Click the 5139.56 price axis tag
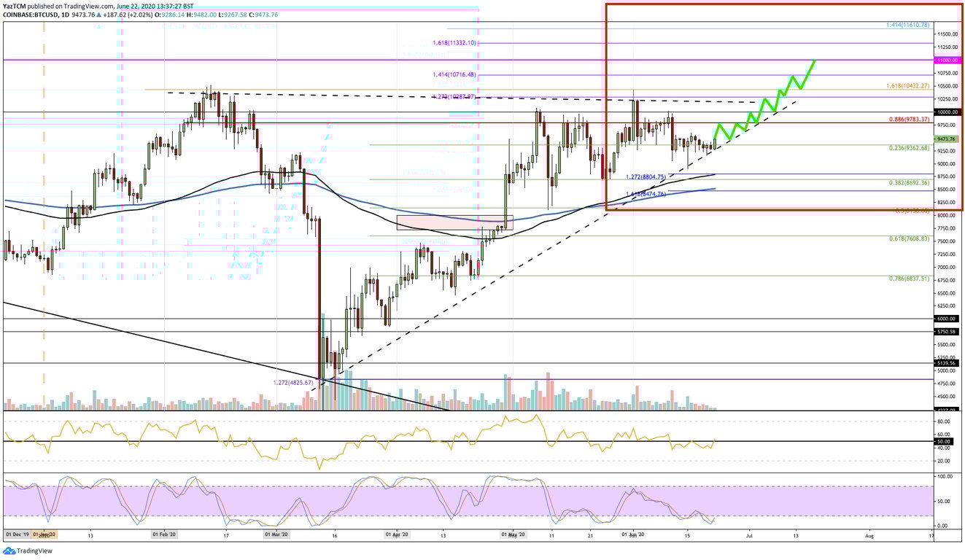 947,365
